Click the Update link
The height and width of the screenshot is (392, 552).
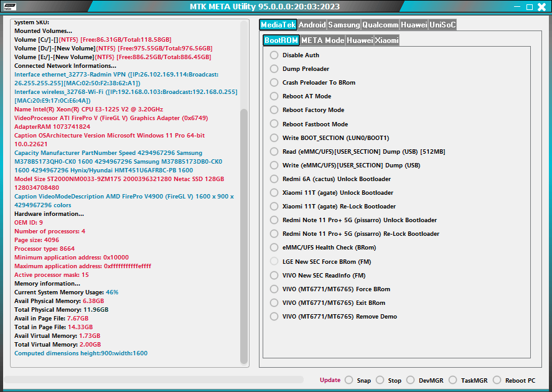(330, 380)
